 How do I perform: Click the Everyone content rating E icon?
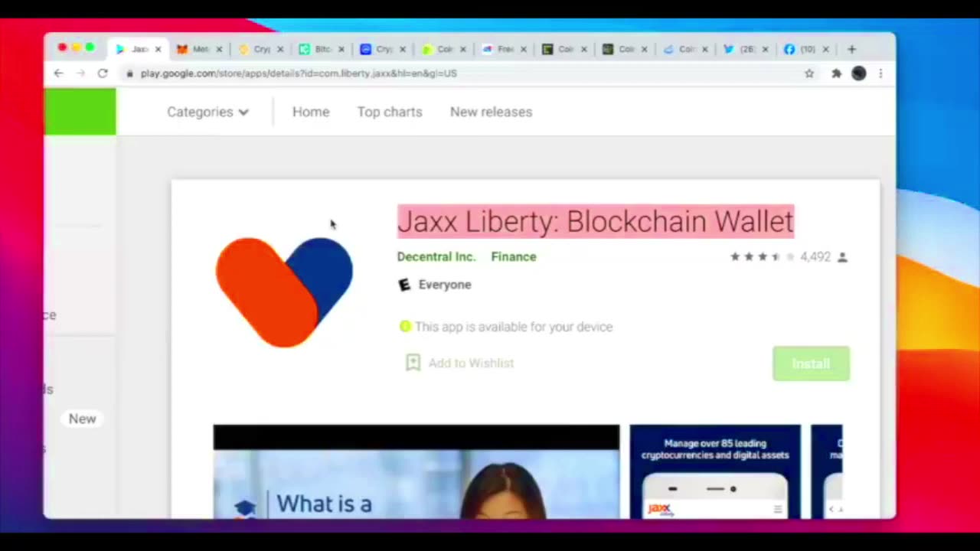404,285
